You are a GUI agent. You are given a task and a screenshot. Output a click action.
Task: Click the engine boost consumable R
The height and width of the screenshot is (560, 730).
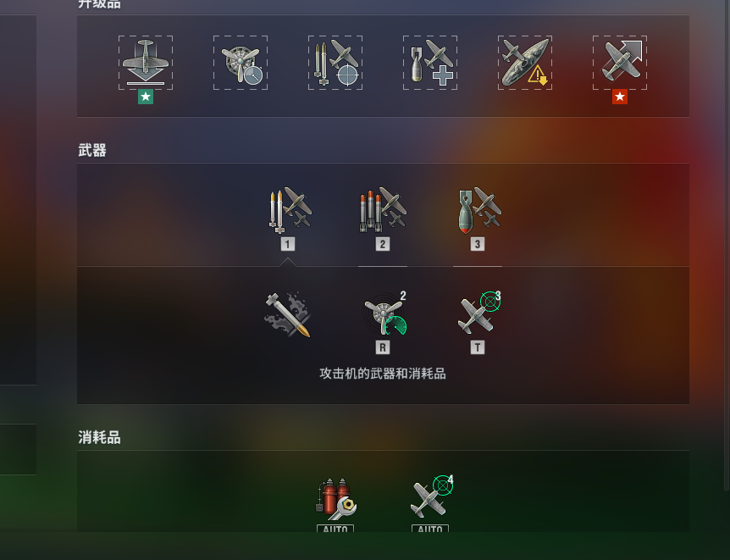383,321
